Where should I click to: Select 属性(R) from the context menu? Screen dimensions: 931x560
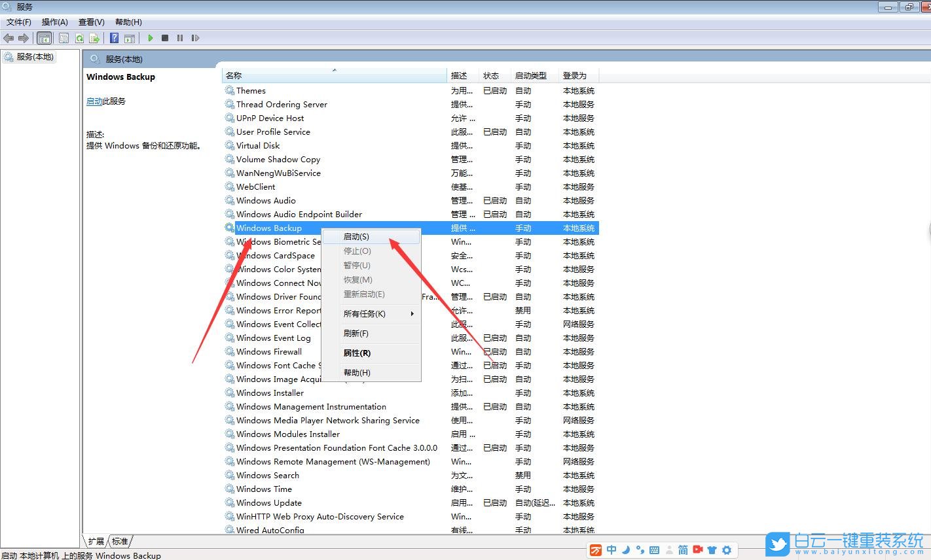pos(357,353)
